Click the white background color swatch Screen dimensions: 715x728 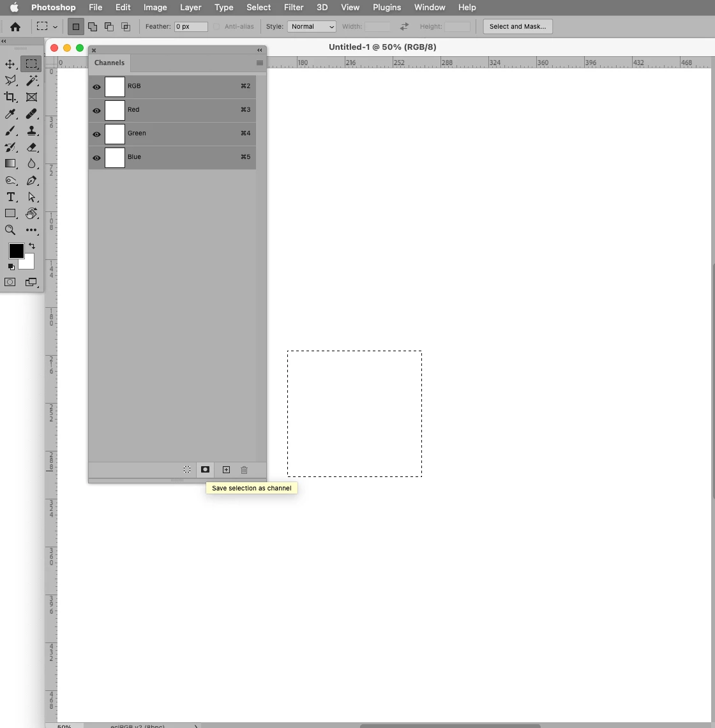[x=28, y=263]
